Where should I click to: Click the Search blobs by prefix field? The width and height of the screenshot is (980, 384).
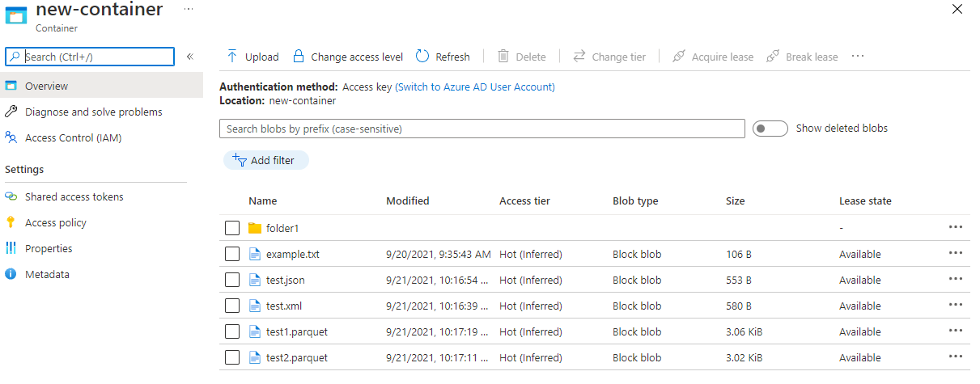tap(482, 129)
